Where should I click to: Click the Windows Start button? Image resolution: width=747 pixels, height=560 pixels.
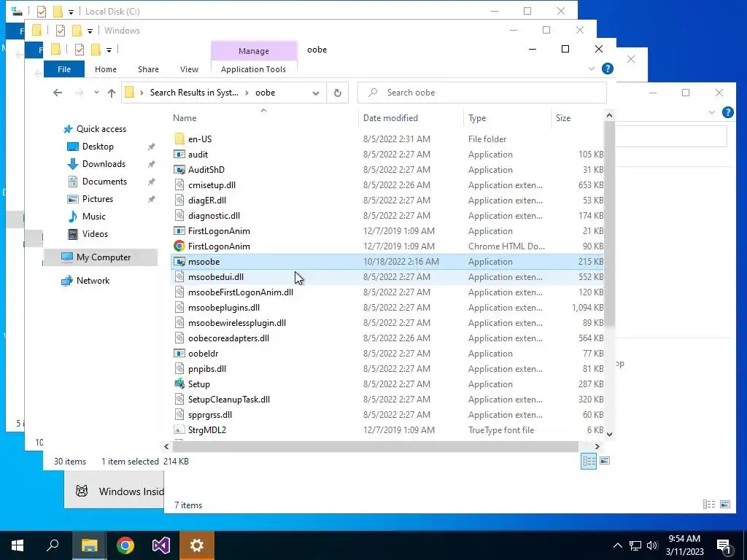(x=18, y=545)
